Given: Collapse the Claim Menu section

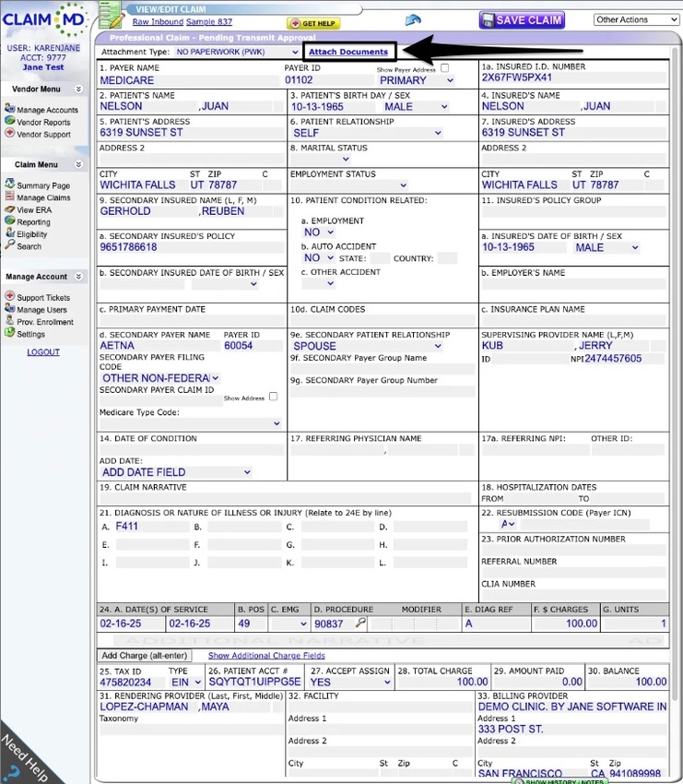Looking at the screenshot, I should tap(78, 164).
